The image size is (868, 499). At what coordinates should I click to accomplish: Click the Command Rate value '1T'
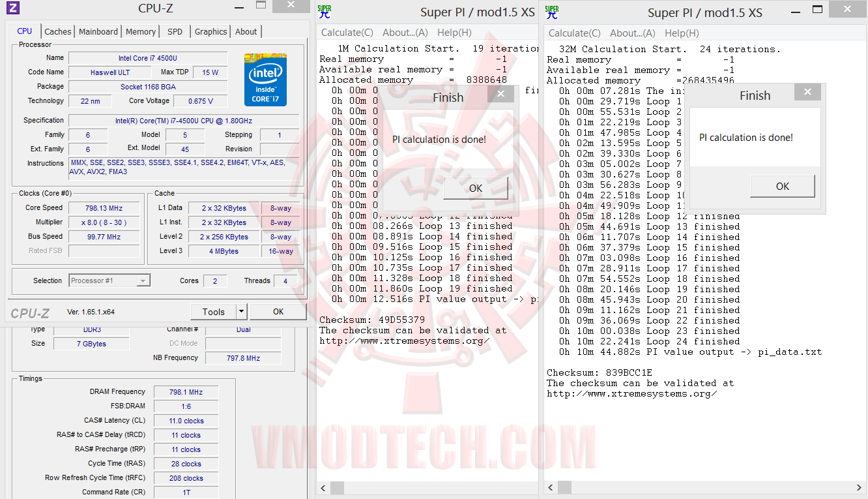pos(186,492)
